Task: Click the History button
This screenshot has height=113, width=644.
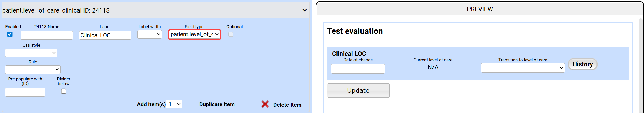Action: click(x=582, y=64)
